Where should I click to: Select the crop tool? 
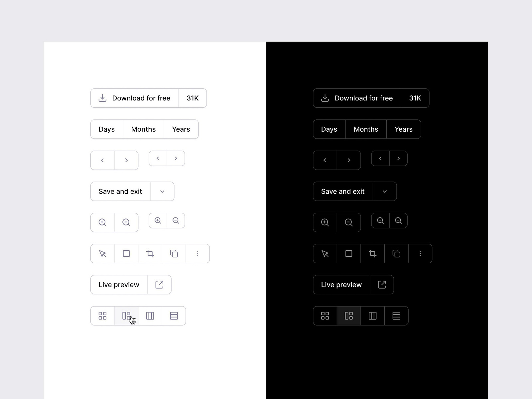pos(150,253)
